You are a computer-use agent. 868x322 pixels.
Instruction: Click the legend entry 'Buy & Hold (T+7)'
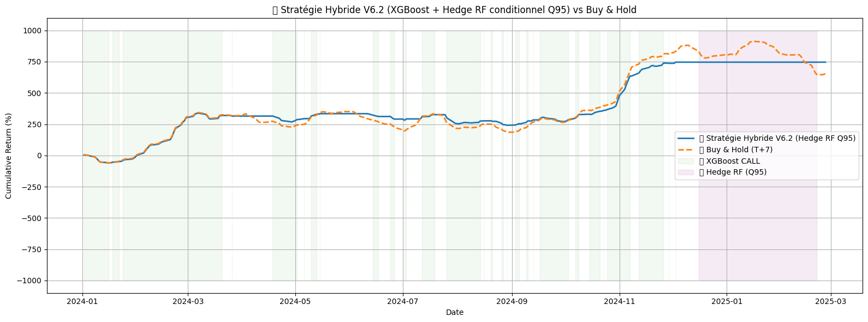pos(735,150)
